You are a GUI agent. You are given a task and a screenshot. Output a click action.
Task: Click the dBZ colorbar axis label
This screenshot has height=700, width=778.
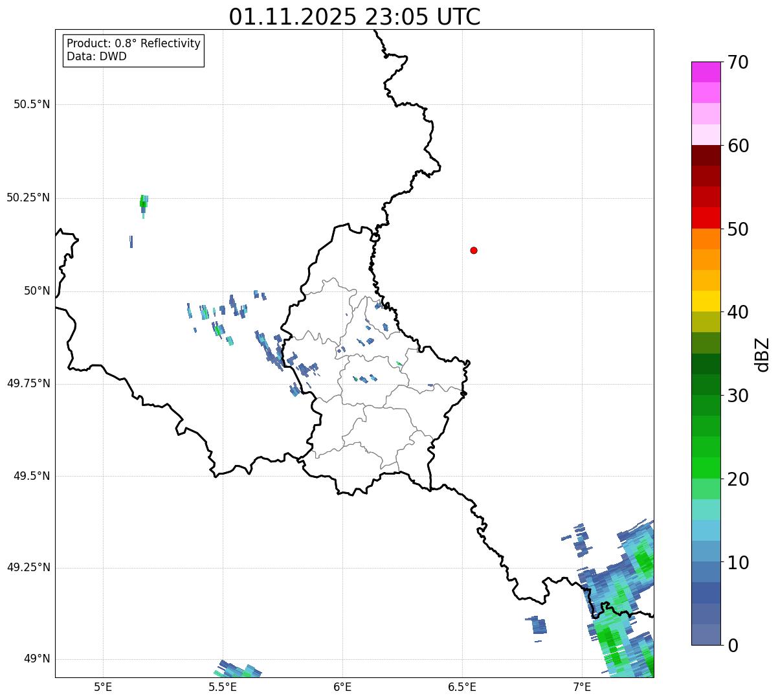pos(763,354)
